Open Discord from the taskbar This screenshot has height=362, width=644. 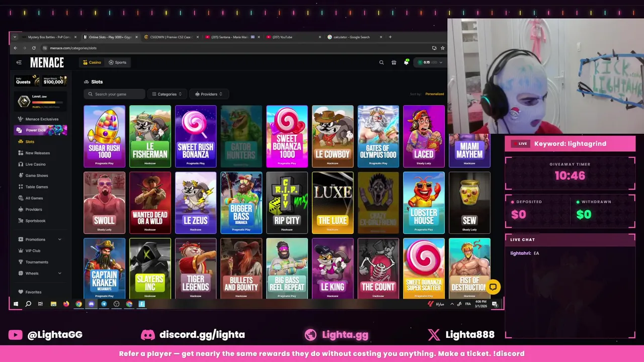click(x=91, y=304)
